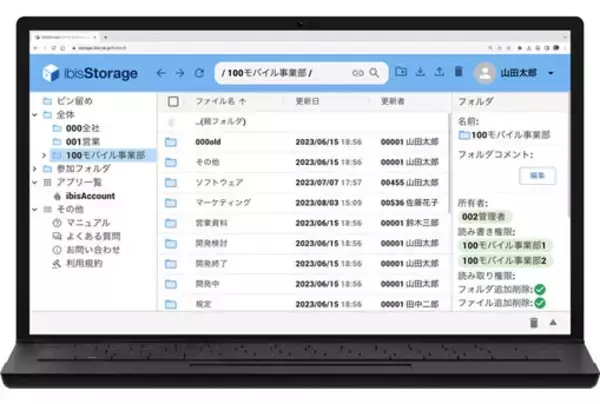Select the マーケティング folder name

click(x=223, y=203)
